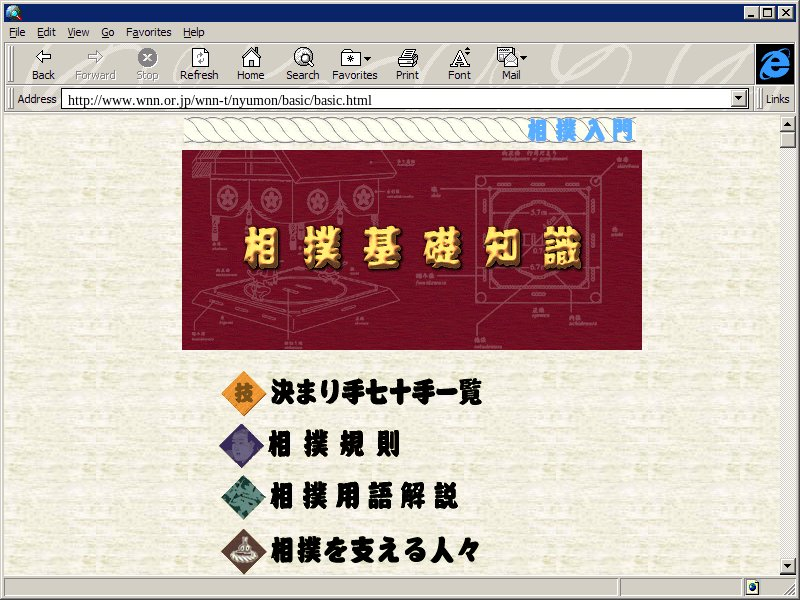
Task: Expand the Address bar dropdown arrow
Action: (740, 99)
